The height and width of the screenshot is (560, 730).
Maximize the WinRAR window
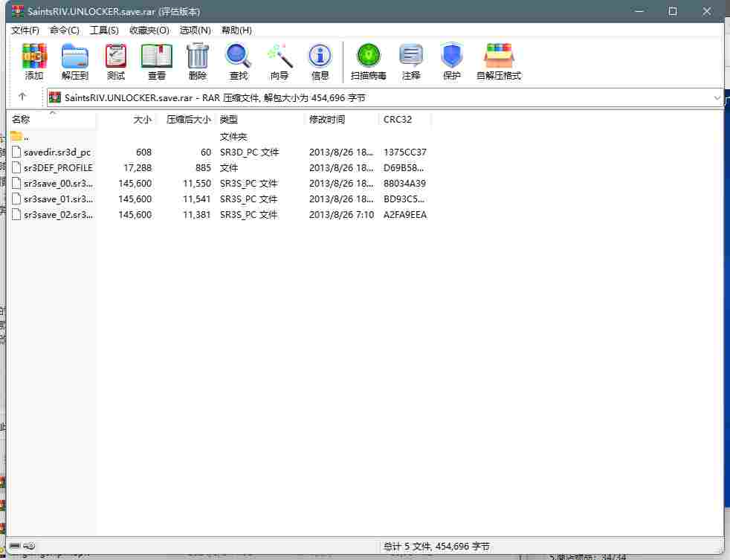click(673, 11)
